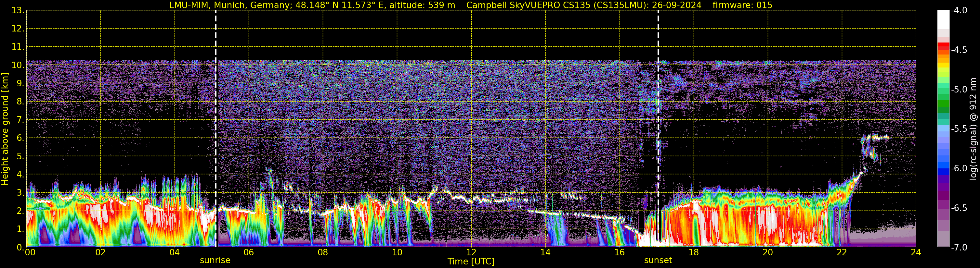Click the 20 time axis tick label
The height and width of the screenshot is (268, 980).
[x=768, y=252]
